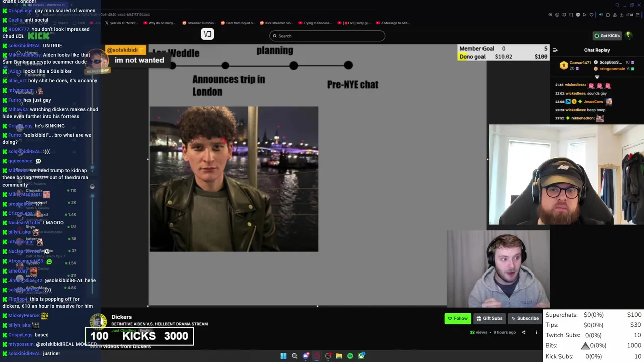Image resolution: width=644 pixels, height=362 pixels.
Task: Open the Windows Start menu
Action: (283, 356)
